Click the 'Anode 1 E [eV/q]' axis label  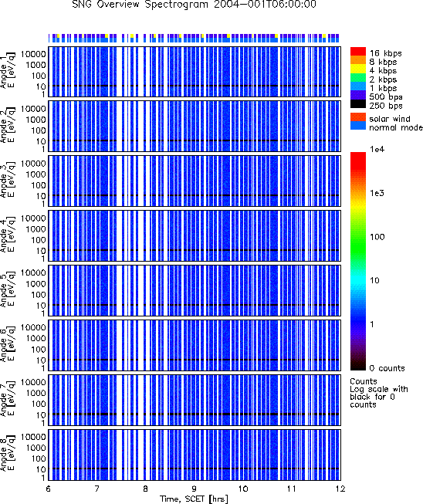(8, 71)
